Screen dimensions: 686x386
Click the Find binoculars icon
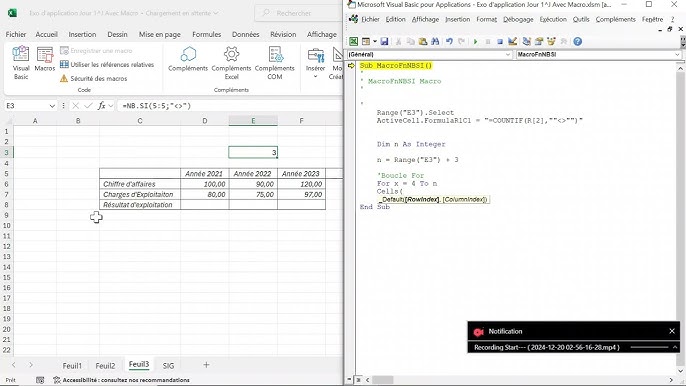pyautogui.click(x=435, y=42)
